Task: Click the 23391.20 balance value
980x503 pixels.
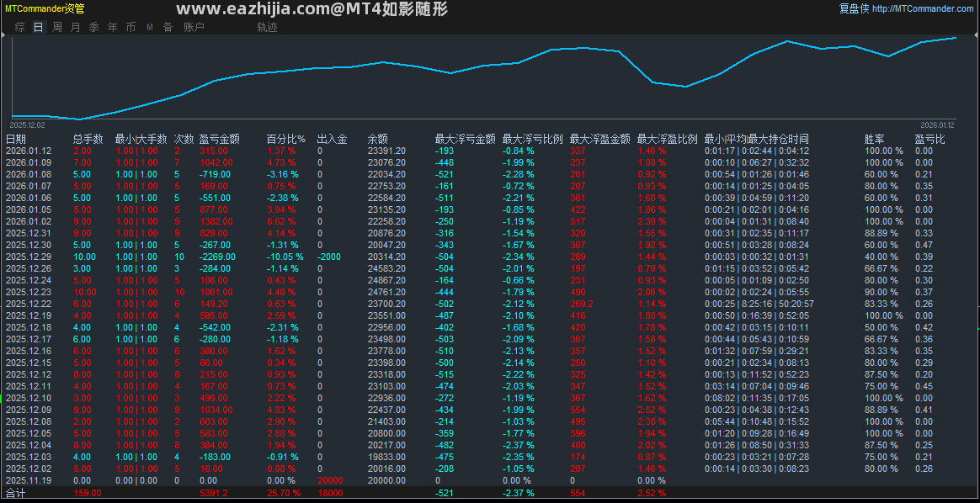Action: click(387, 151)
